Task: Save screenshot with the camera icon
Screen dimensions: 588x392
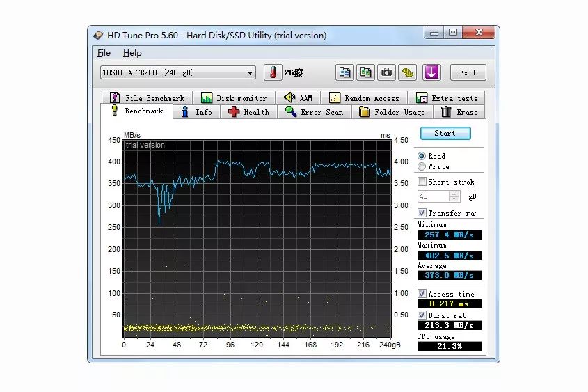Action: click(387, 72)
